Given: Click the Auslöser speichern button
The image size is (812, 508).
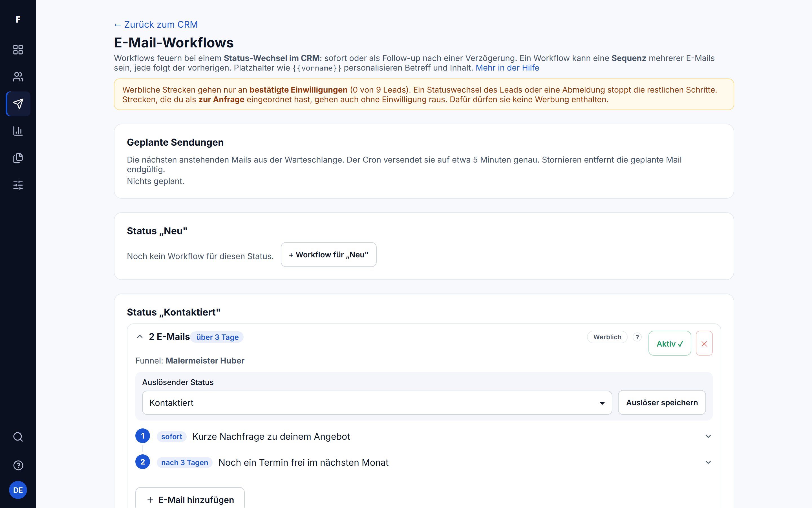Looking at the screenshot, I should [662, 402].
